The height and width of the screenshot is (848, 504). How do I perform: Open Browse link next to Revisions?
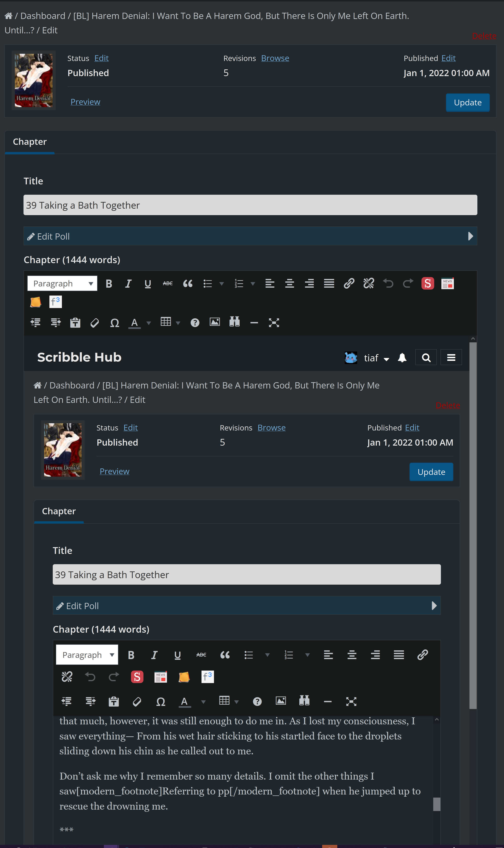click(x=275, y=58)
